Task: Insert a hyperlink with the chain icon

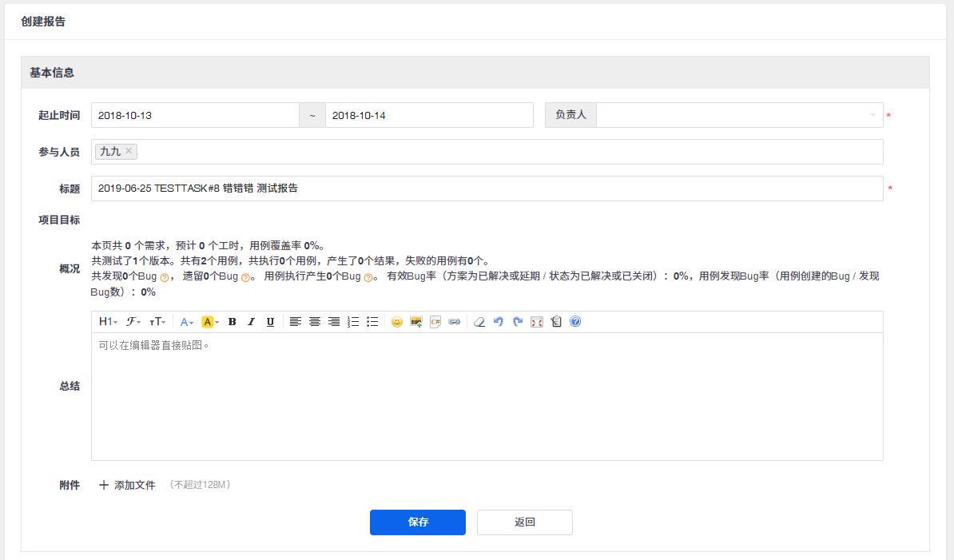Action: point(455,322)
